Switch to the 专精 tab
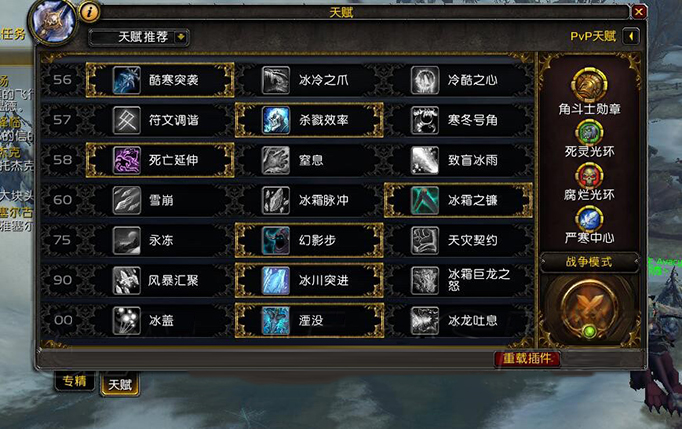Image resolution: width=682 pixels, height=429 pixels. [75, 381]
